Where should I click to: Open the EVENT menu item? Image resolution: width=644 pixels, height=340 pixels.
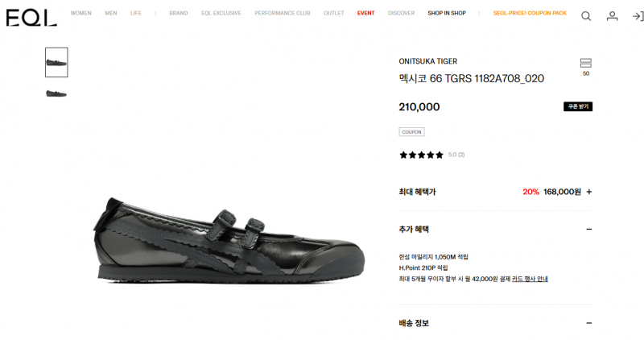click(x=365, y=13)
